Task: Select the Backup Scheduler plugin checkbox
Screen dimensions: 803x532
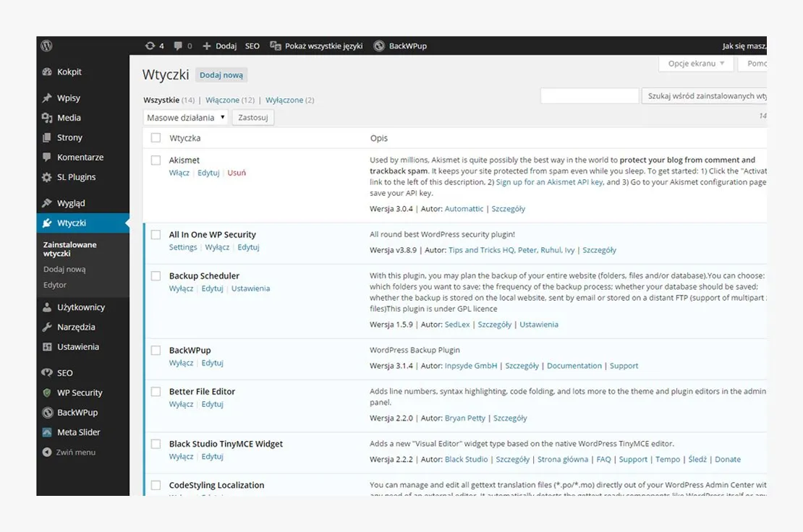Action: [x=156, y=275]
